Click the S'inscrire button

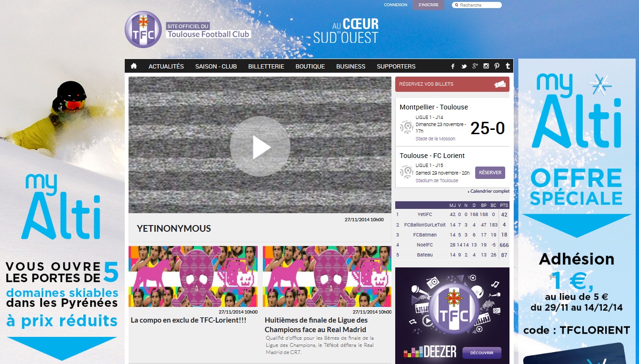coord(429,5)
